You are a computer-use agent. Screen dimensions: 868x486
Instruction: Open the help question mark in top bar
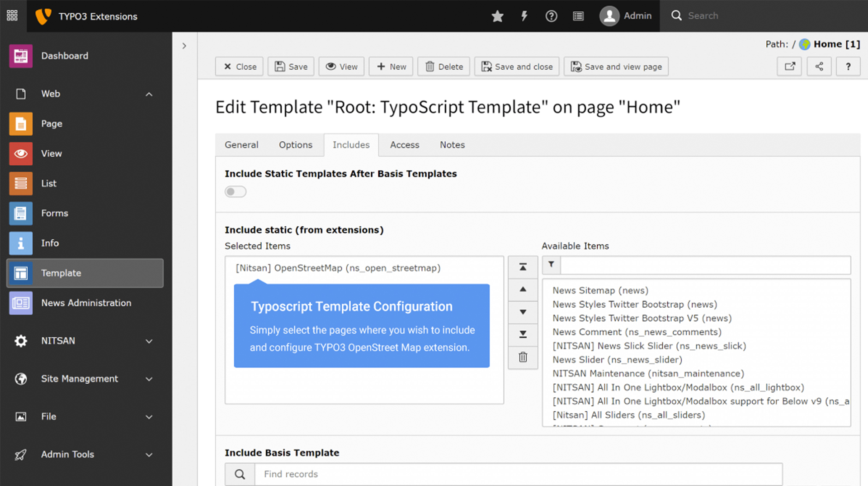[x=551, y=16]
